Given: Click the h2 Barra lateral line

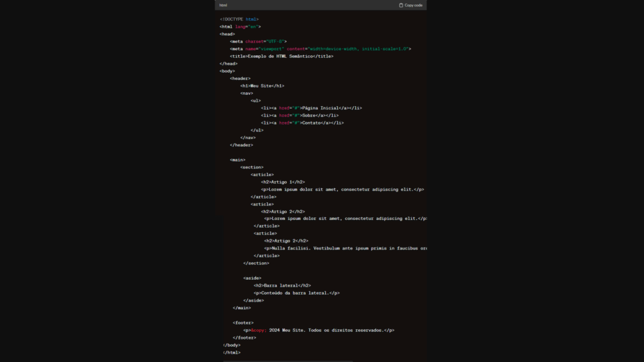Looking at the screenshot, I should 282,285.
